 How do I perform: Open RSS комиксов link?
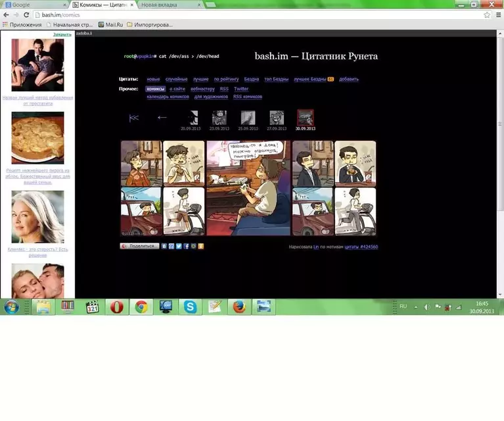point(248,97)
